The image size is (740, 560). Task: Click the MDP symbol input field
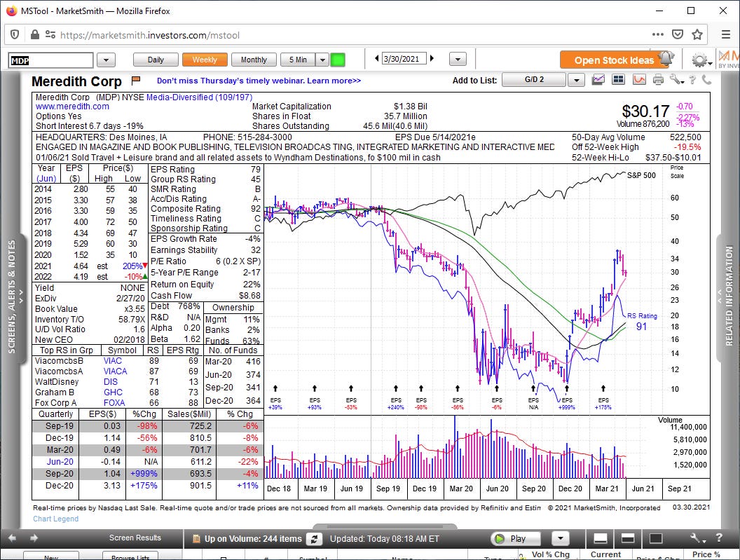50,60
